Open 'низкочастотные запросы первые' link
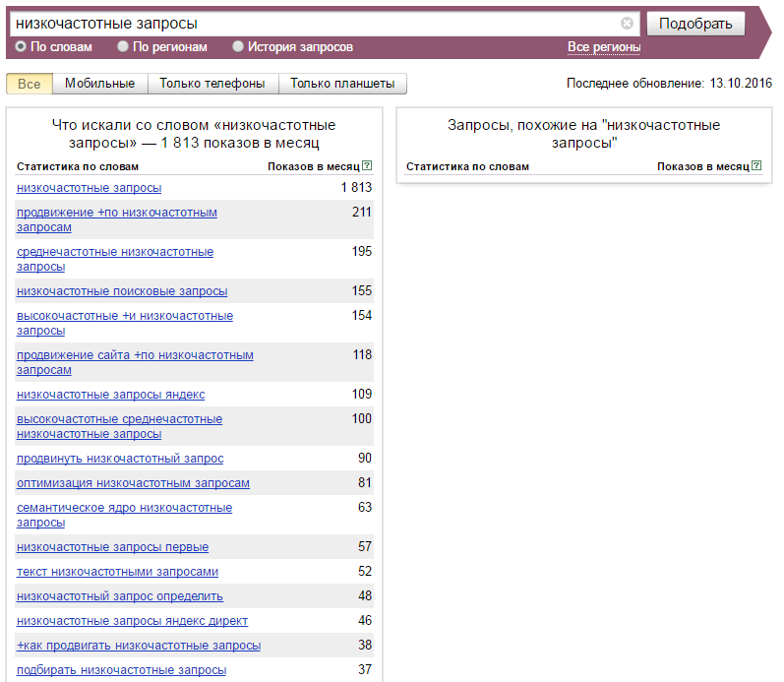 click(x=112, y=547)
